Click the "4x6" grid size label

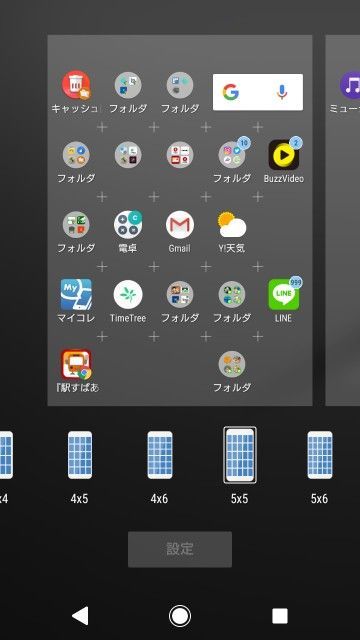[x=160, y=498]
